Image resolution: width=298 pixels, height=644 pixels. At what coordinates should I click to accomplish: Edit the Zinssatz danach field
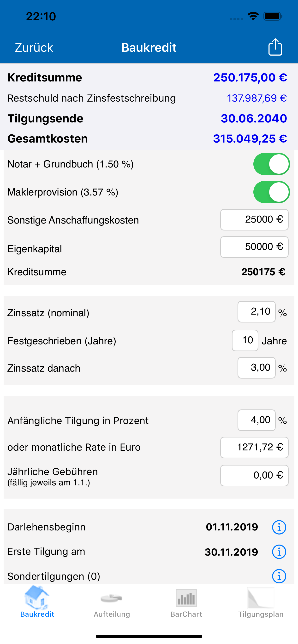(x=256, y=368)
